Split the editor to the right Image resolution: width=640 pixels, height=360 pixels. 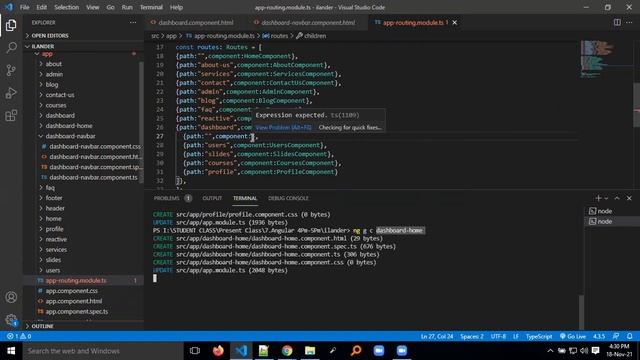[x=617, y=22]
